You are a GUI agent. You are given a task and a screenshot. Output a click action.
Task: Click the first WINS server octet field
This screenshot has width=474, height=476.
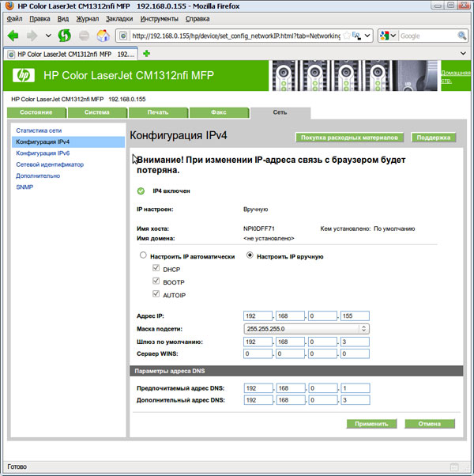coord(258,353)
